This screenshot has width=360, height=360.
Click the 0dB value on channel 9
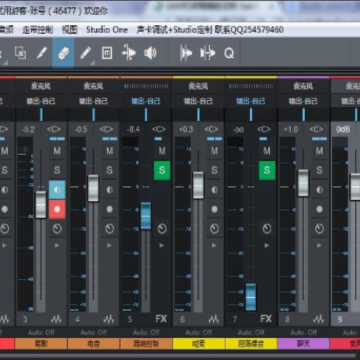[343, 129]
